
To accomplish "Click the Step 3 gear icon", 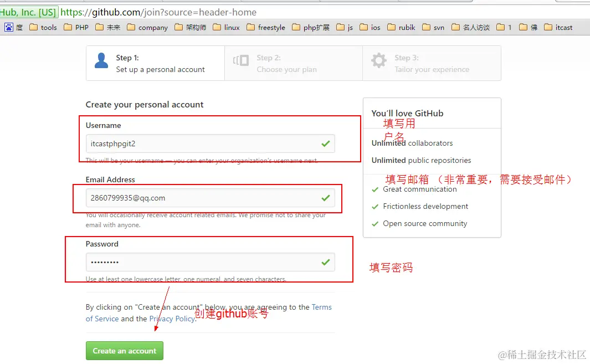I will click(x=378, y=60).
